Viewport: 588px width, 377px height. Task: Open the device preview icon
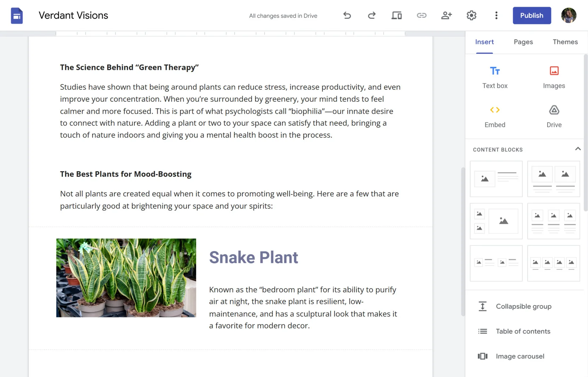tap(396, 15)
